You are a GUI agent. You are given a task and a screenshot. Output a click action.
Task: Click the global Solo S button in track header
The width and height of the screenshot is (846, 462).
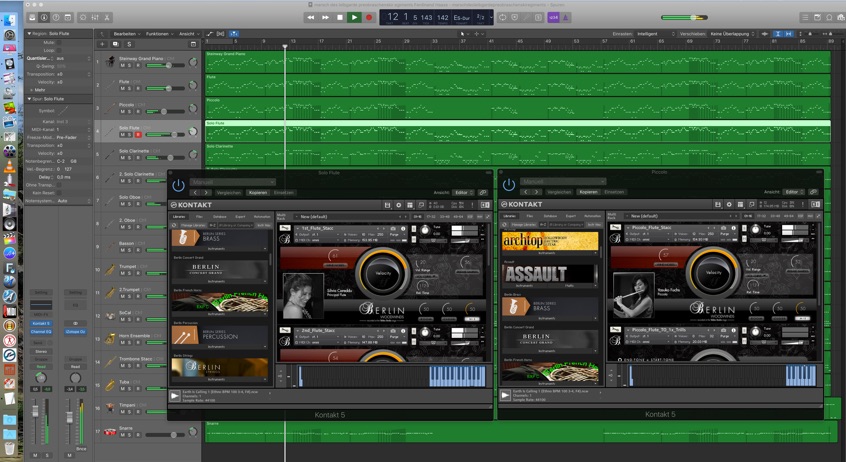coord(129,44)
